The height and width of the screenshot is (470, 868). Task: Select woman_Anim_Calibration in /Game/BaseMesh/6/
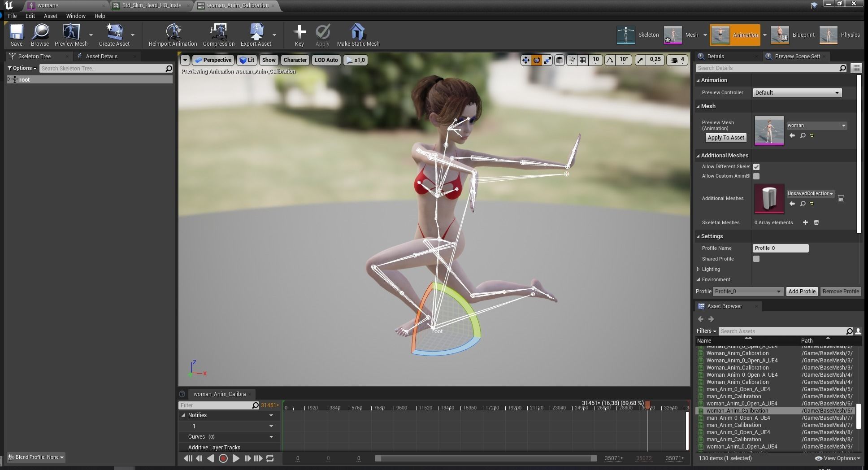(775, 411)
